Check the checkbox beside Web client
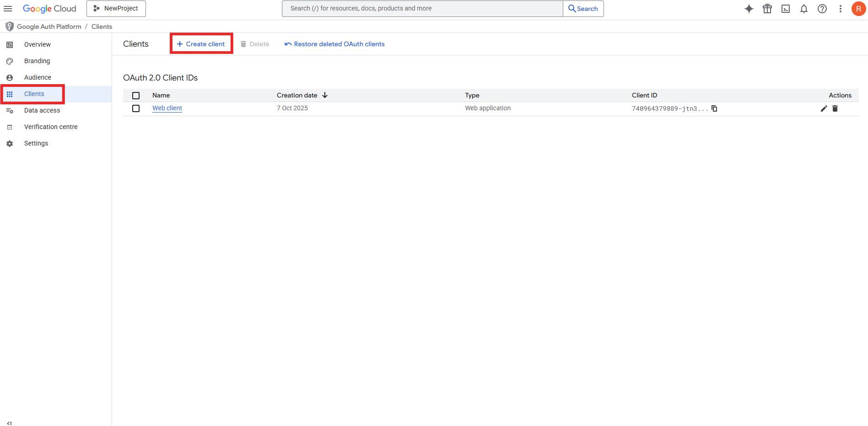The image size is (868, 426). 136,108
